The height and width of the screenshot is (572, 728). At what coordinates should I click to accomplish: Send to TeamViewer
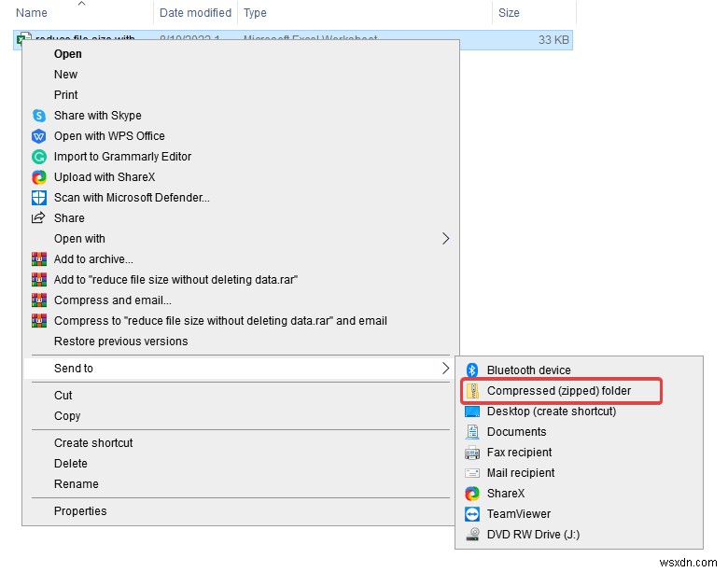579,514
